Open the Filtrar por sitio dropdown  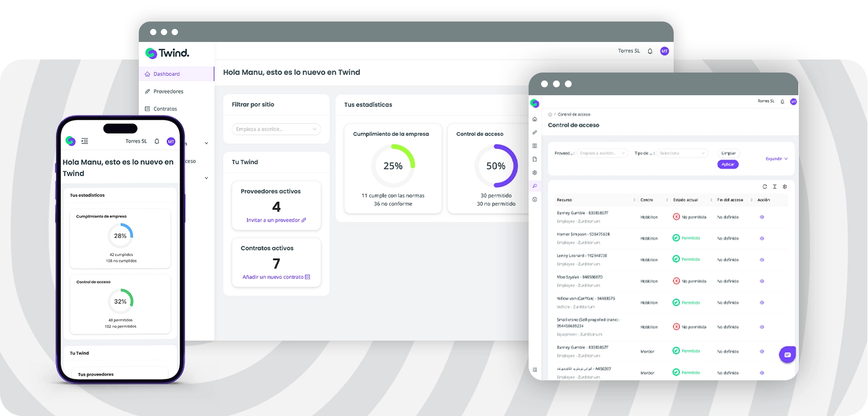(x=276, y=129)
